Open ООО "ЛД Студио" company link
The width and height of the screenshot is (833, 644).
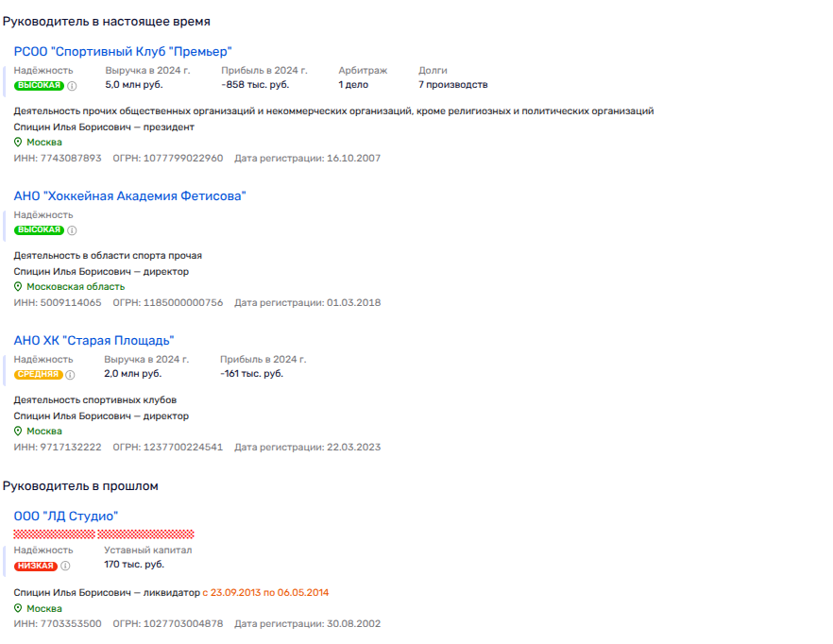point(65,517)
